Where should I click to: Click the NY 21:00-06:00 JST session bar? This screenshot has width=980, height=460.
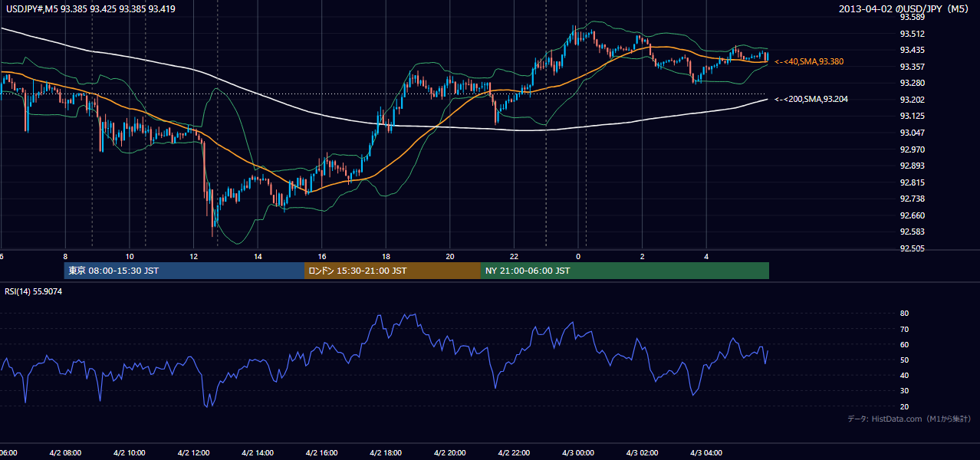(625, 271)
